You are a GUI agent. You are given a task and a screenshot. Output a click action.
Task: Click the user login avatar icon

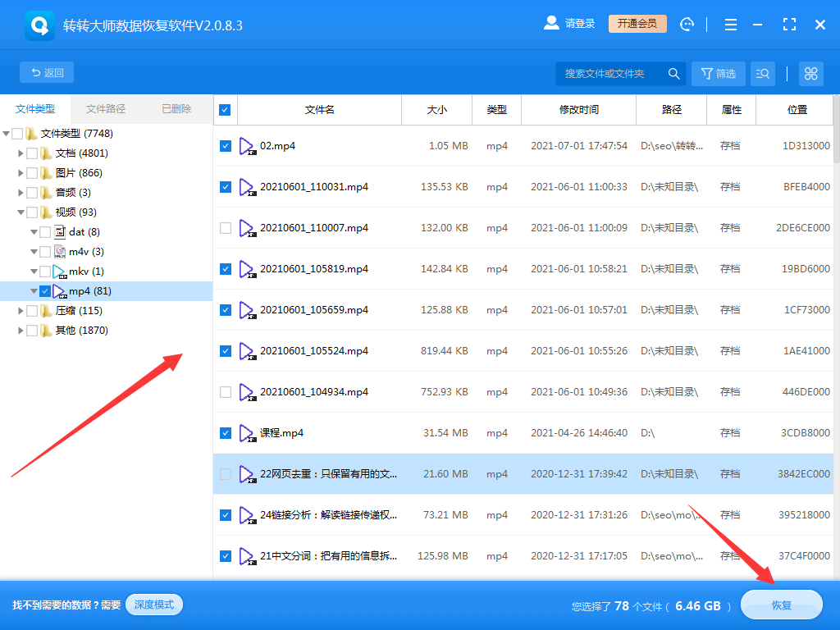(551, 23)
